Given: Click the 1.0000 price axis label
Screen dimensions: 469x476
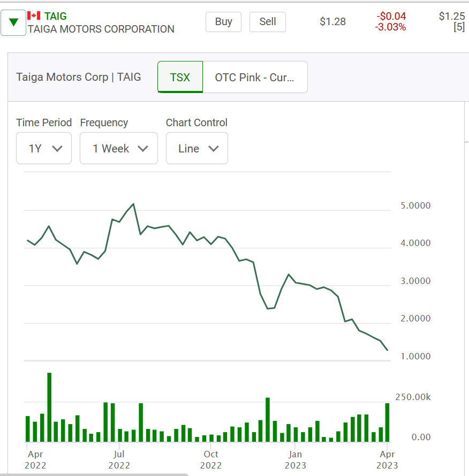Looking at the screenshot, I should (x=415, y=356).
